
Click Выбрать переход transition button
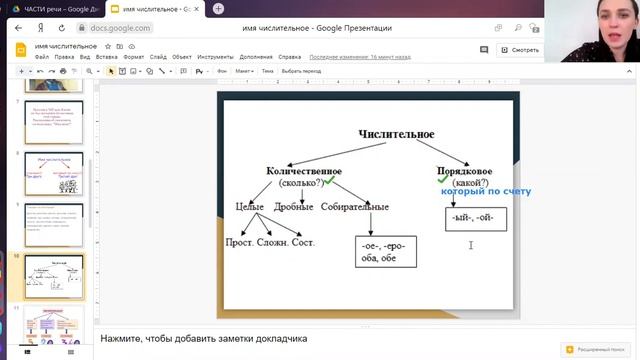(301, 71)
